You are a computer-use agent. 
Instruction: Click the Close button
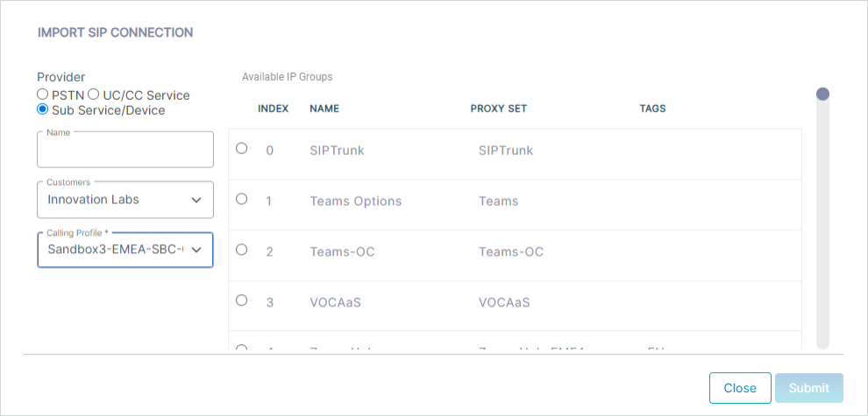(x=740, y=388)
